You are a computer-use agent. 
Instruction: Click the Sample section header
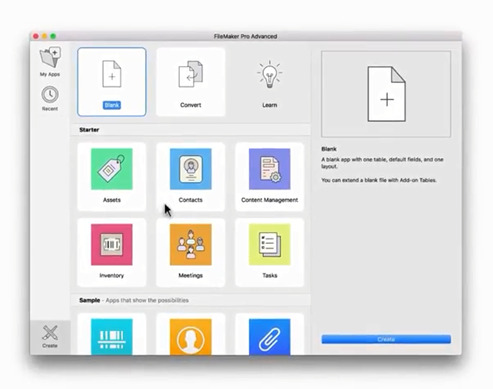(191, 300)
